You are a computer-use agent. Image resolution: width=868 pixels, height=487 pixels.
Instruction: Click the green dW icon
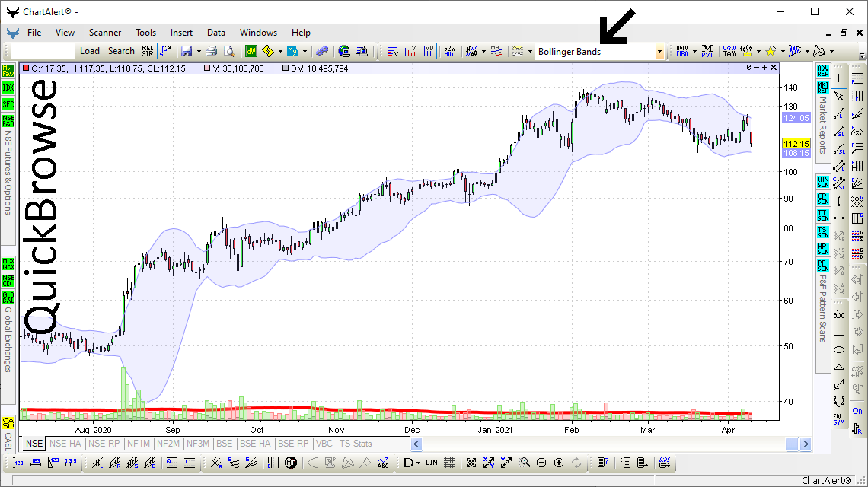(x=251, y=51)
